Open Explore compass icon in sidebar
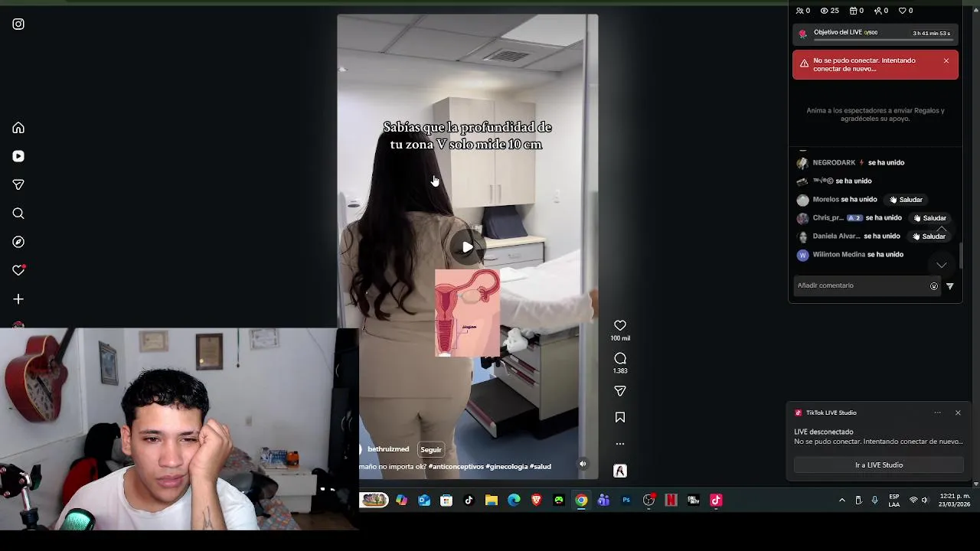The width and height of the screenshot is (980, 551). (x=18, y=242)
